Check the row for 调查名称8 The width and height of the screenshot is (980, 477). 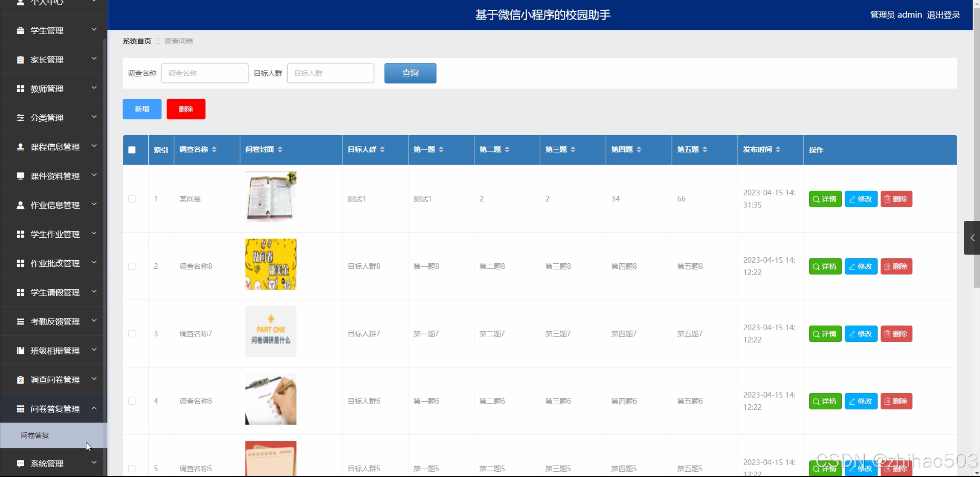coord(132,266)
